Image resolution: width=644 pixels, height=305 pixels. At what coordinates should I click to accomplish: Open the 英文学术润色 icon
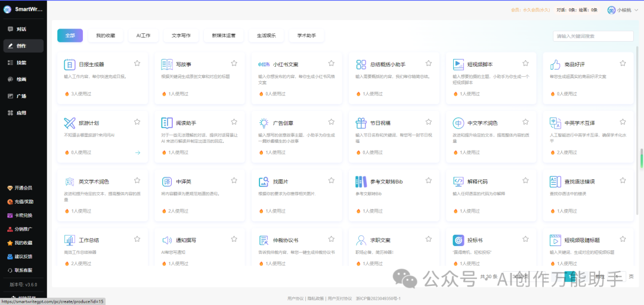(69, 181)
